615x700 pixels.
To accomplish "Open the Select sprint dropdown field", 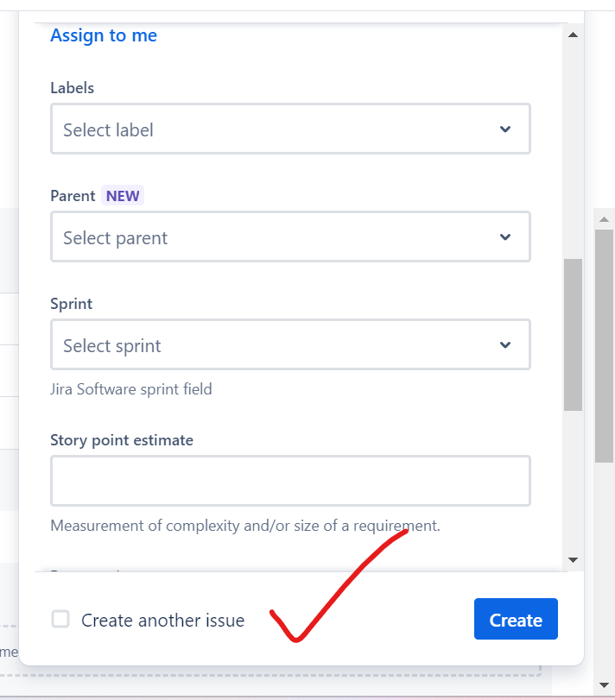I will point(276,345).
